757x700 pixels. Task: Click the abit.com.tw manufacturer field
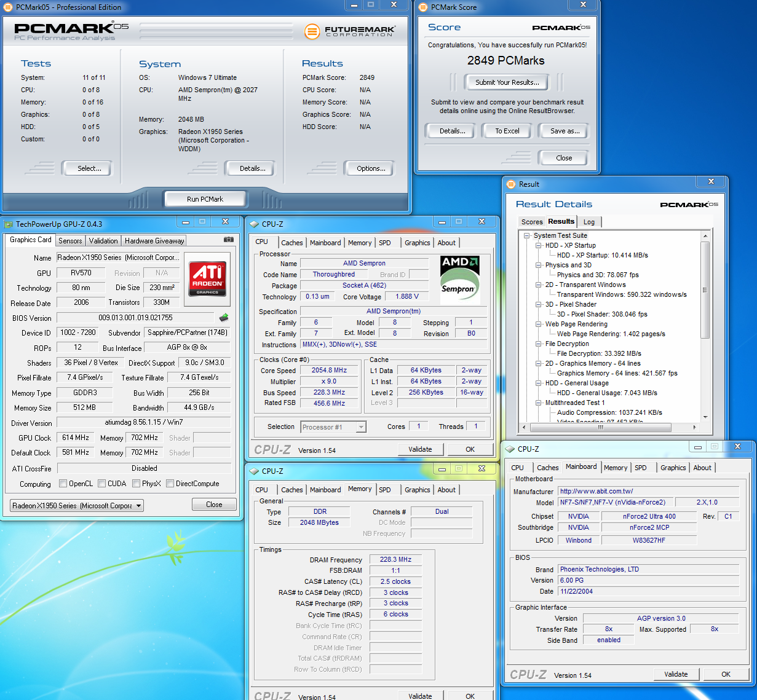pyautogui.click(x=649, y=491)
